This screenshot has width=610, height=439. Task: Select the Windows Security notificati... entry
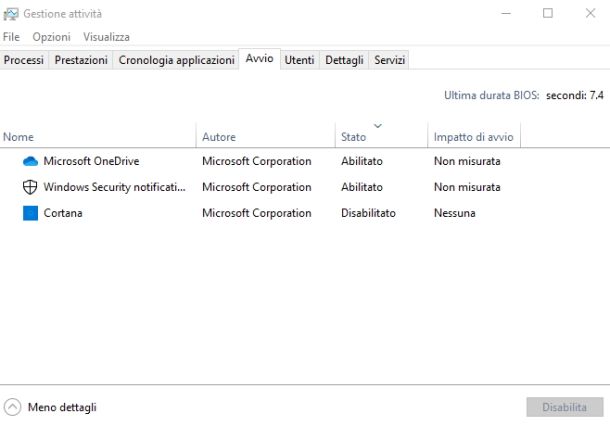point(114,187)
